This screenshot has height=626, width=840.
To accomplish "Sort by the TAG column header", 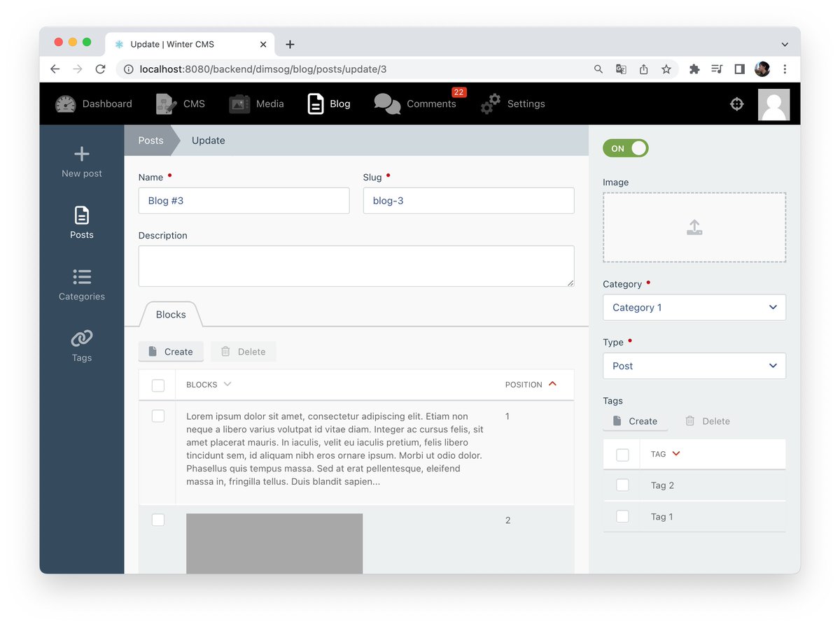I will 665,454.
